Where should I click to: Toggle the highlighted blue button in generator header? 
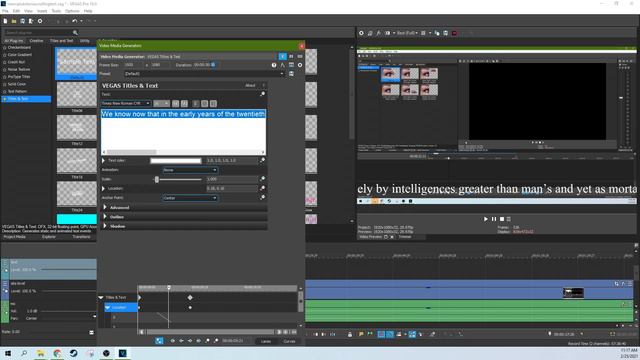coord(282,56)
